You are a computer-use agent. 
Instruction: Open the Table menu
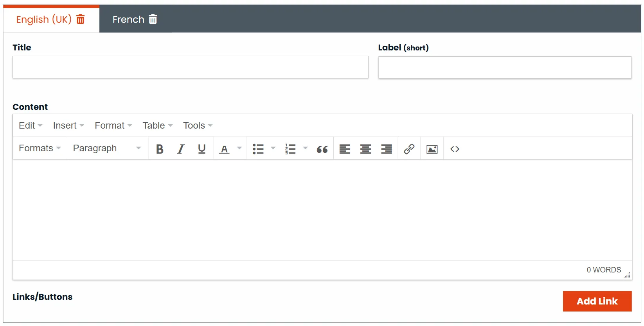pyautogui.click(x=158, y=125)
